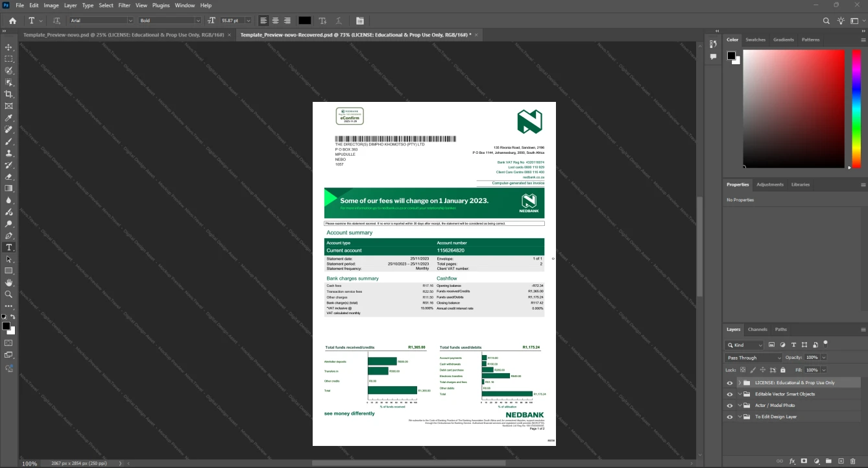
Task: Add a layer style with fx icon
Action: (792, 462)
